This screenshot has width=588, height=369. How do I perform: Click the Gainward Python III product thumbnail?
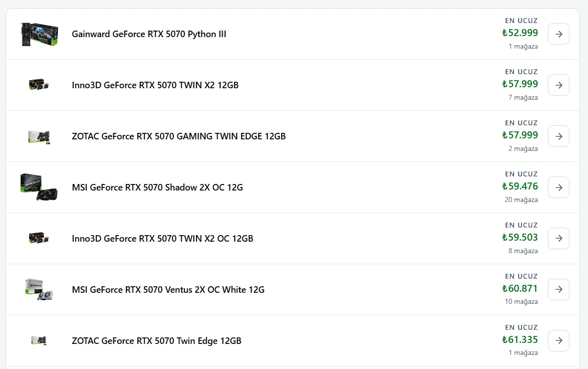coord(40,34)
